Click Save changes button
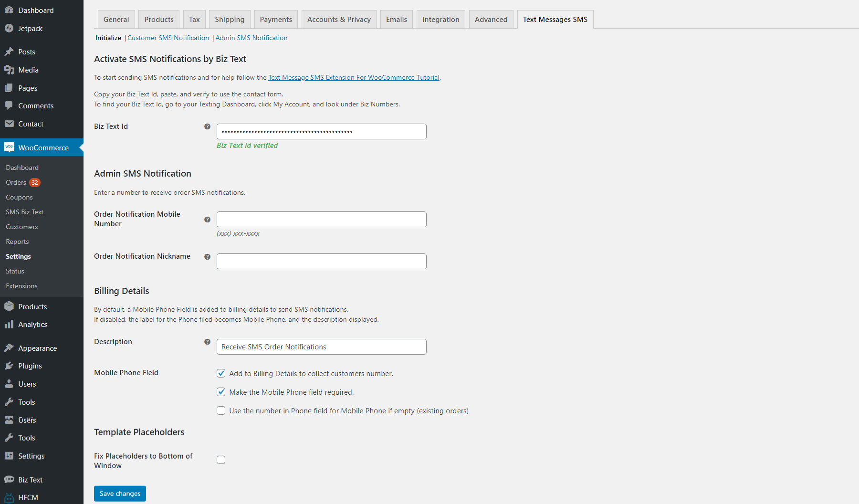The width and height of the screenshot is (859, 504). tap(120, 493)
